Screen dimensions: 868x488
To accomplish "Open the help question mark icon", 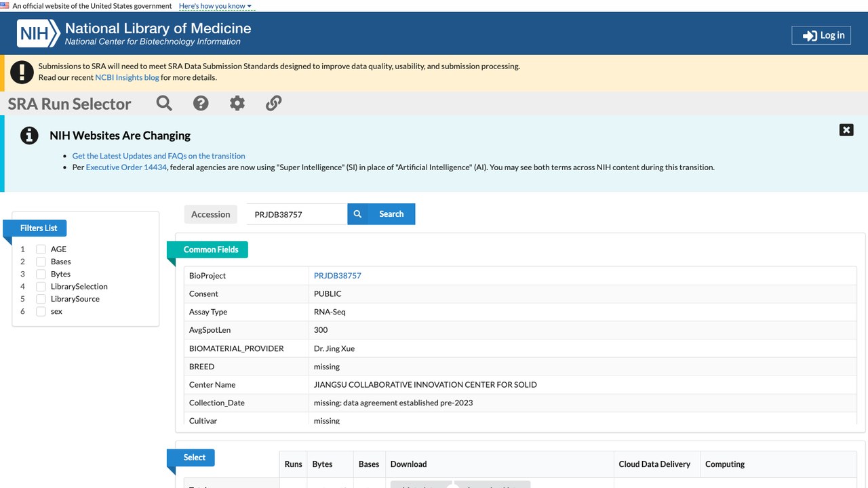I will point(201,103).
